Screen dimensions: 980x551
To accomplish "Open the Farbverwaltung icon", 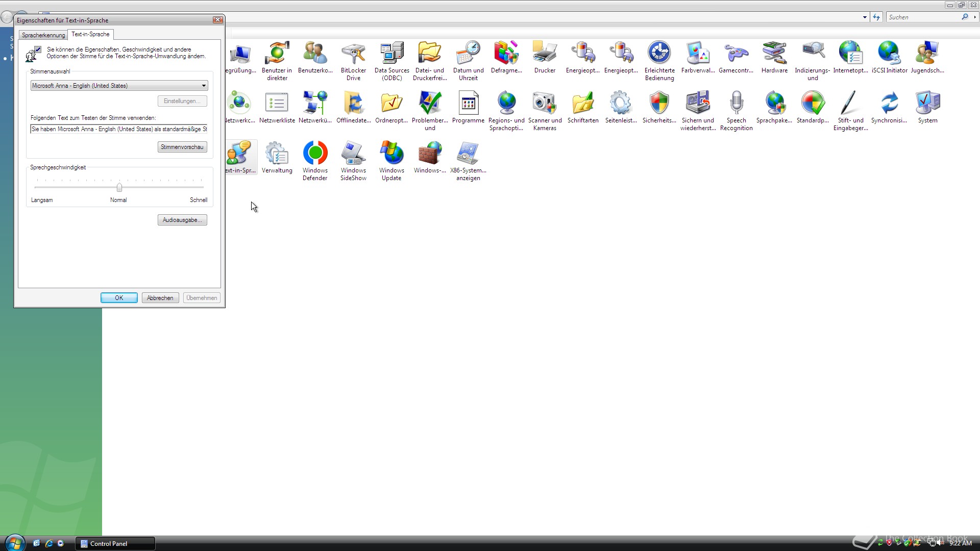I will click(698, 57).
